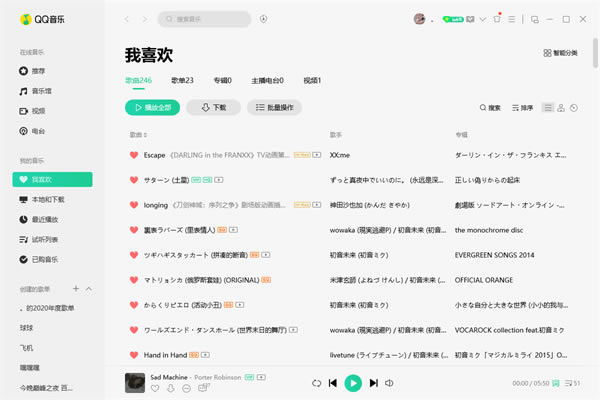Open 本地和下载 local and downloads
The image size is (600, 400).
tap(42, 199)
